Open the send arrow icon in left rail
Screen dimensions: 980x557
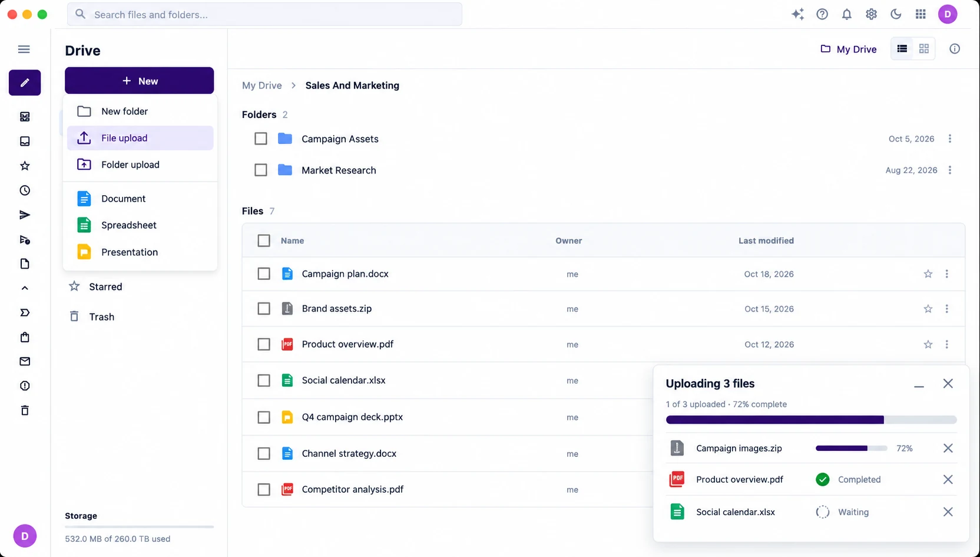tap(25, 215)
